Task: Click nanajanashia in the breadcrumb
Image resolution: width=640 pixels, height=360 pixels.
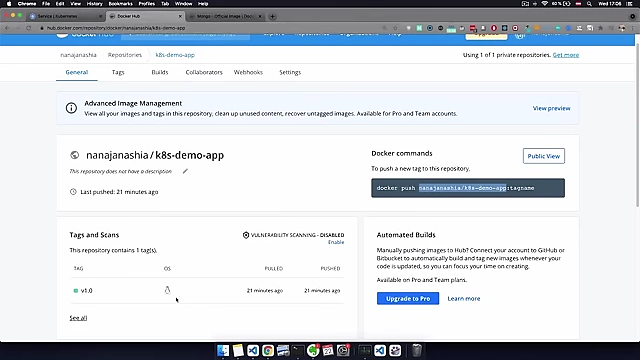Action: [78, 55]
